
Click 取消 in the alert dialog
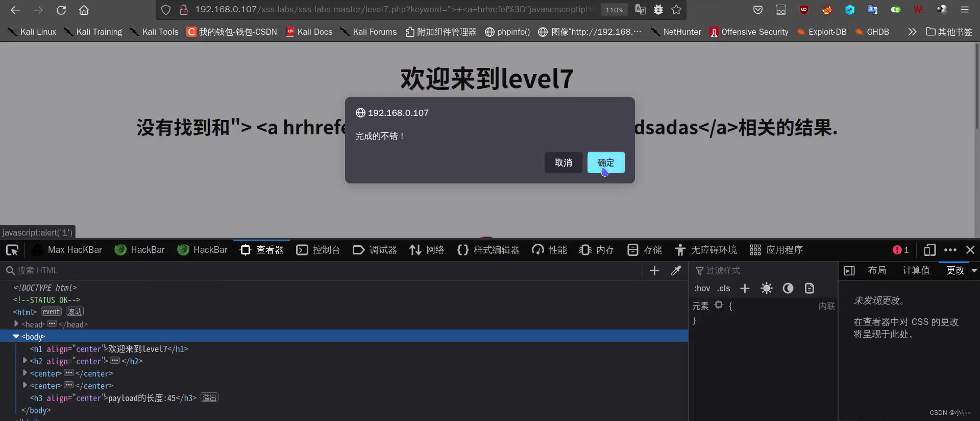[563, 162]
